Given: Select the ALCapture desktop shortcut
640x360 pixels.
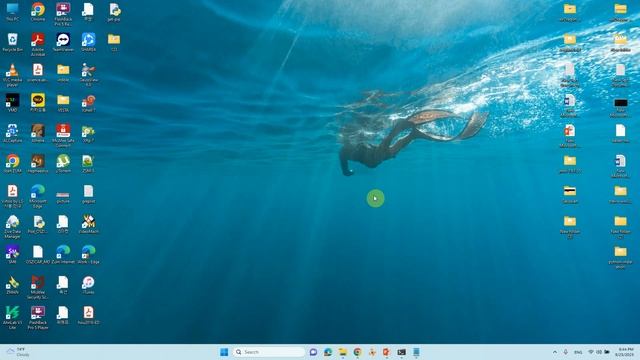Looking at the screenshot, I should click(13, 133).
